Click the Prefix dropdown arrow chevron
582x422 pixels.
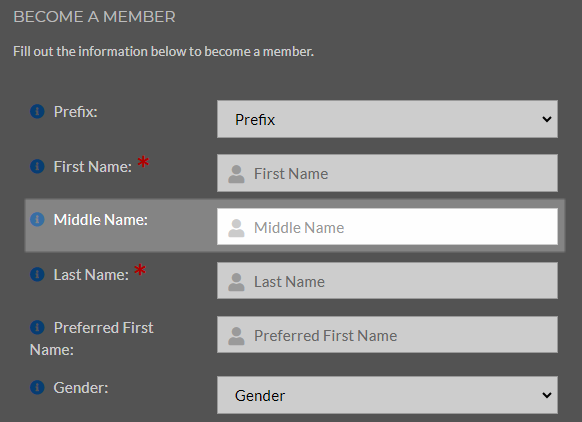[x=546, y=119]
